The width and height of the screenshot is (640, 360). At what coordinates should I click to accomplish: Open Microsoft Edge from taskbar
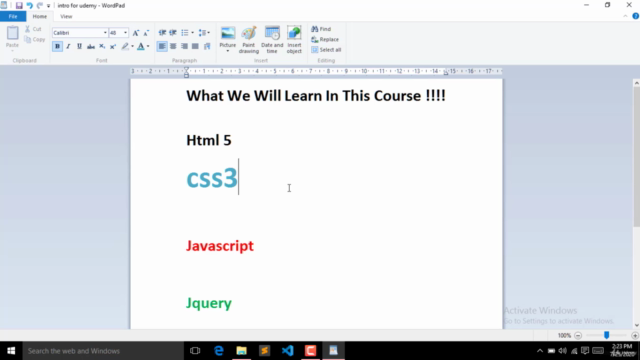click(x=219, y=351)
